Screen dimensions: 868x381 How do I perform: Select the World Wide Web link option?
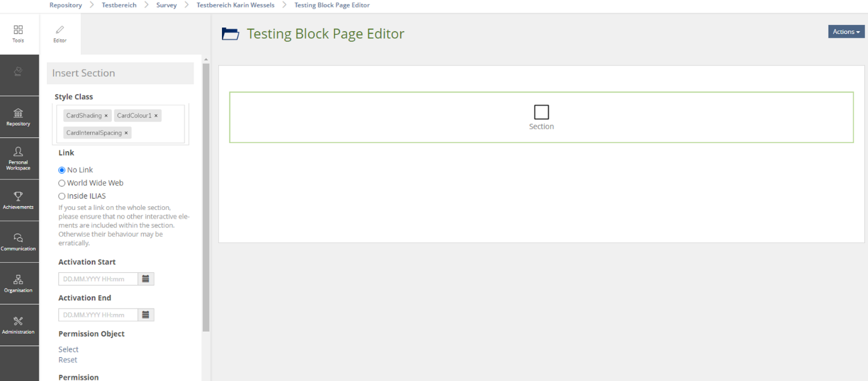coord(62,183)
